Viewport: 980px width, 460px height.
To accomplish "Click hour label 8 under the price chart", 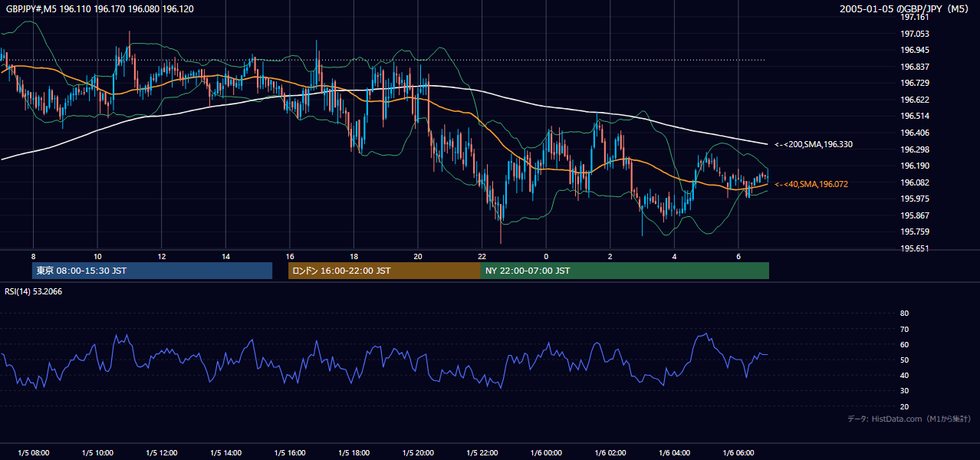I will click(x=33, y=256).
